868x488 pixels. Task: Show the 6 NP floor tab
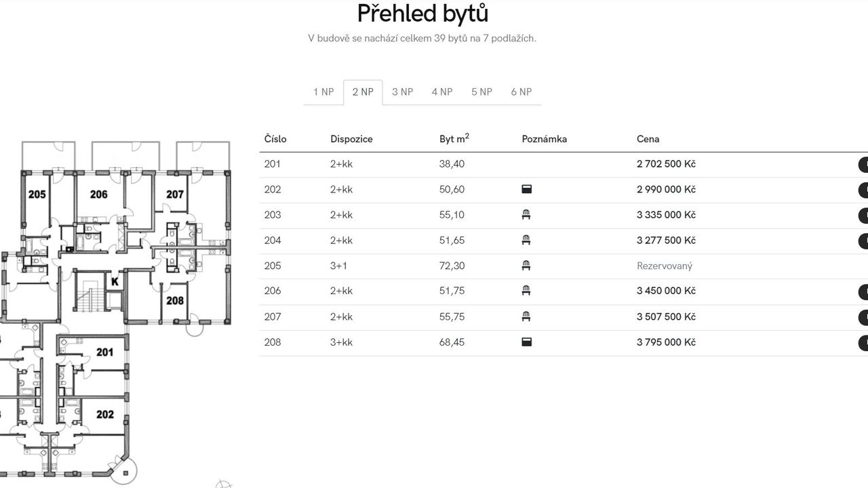pyautogui.click(x=521, y=92)
